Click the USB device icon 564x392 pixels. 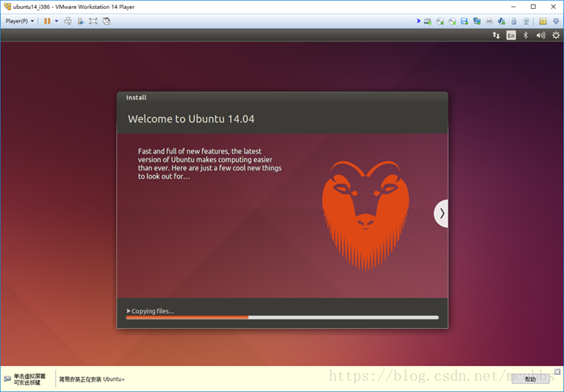point(514,21)
